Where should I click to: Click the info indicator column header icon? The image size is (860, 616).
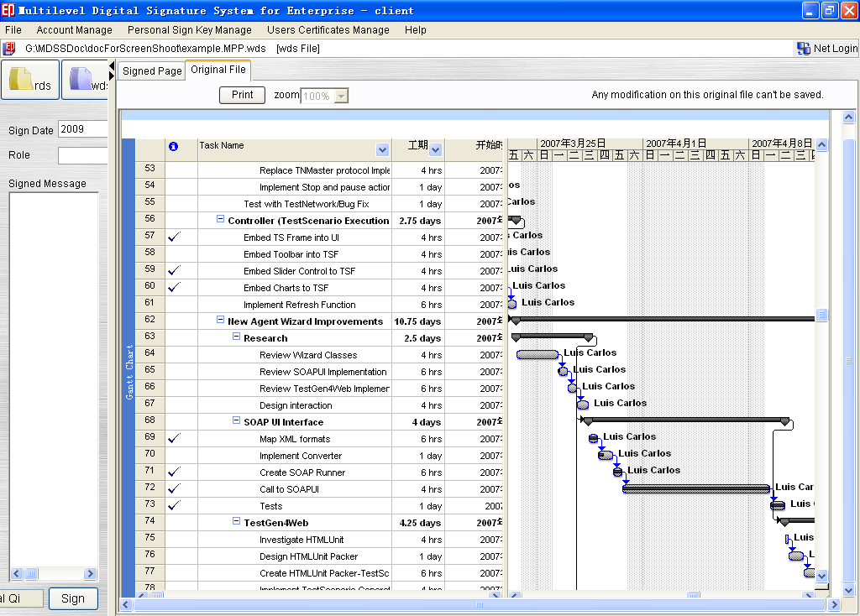coord(173,146)
